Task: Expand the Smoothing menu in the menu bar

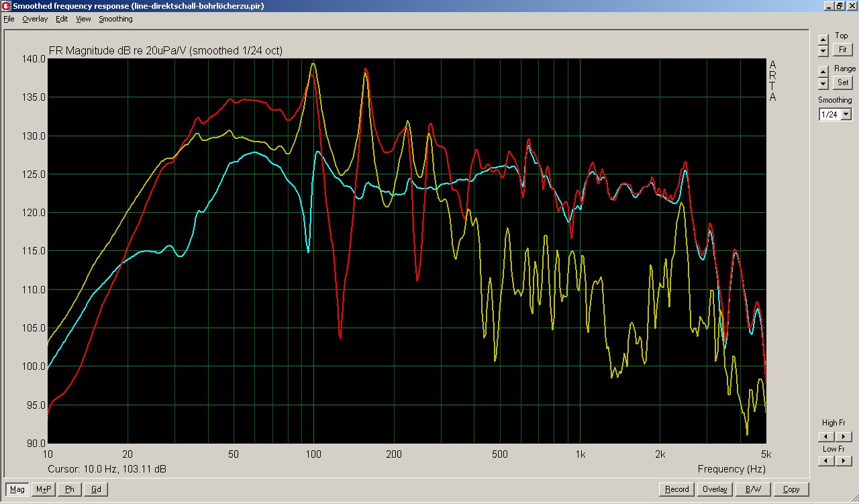Action: coord(115,19)
